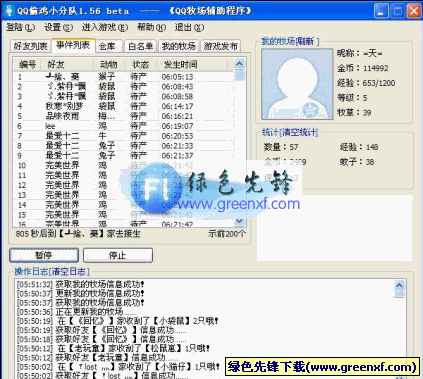Click the 清空日志 link
The image size is (423, 379).
point(70,272)
